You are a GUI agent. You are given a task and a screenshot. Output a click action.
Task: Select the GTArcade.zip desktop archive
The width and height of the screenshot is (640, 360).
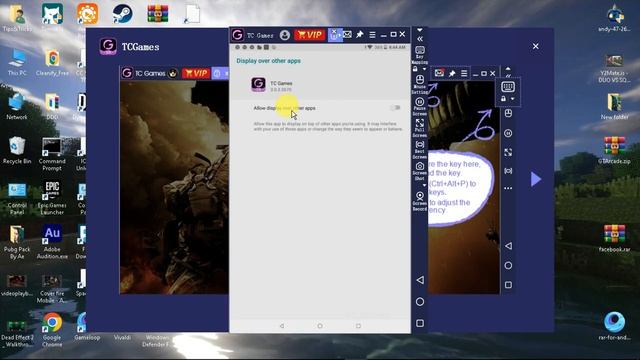click(614, 151)
